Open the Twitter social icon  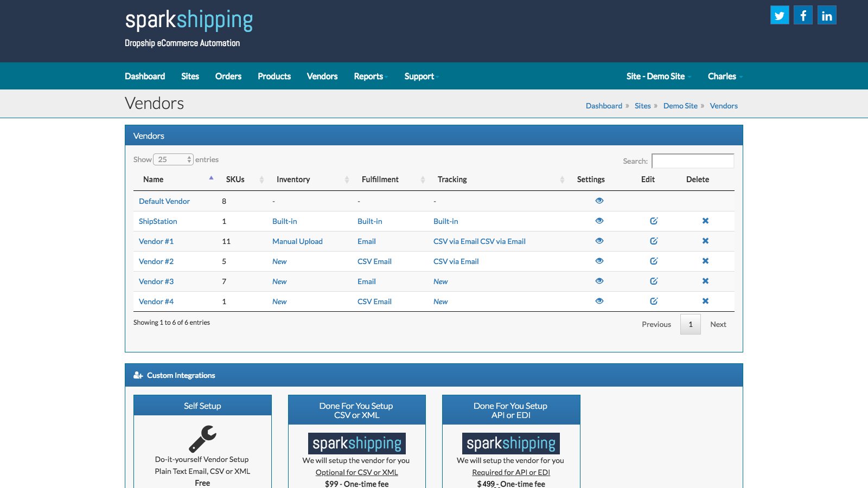point(780,15)
